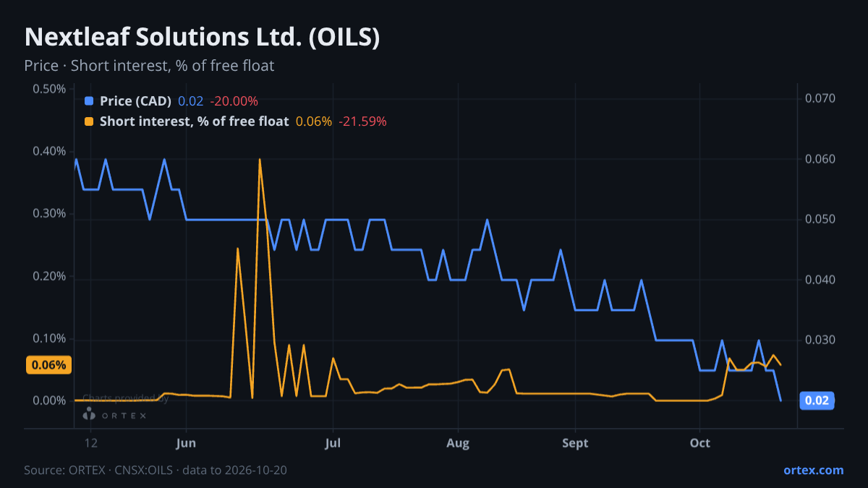
Task: Click the 12 date label on x-axis
Action: pyautogui.click(x=90, y=442)
